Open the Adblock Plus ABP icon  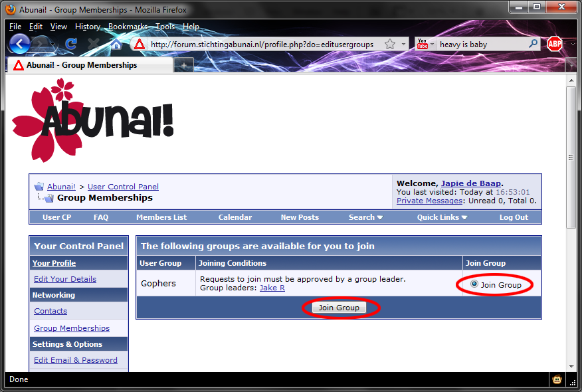[555, 44]
